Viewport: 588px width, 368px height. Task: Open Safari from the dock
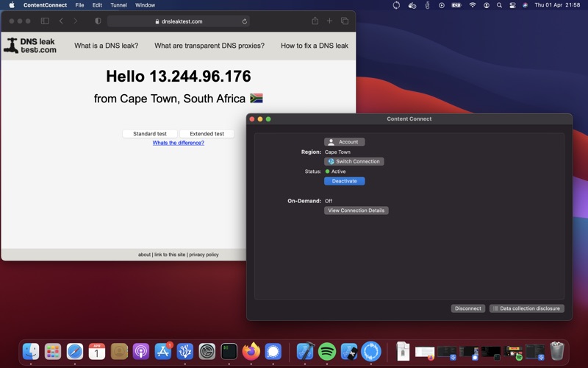(75, 352)
